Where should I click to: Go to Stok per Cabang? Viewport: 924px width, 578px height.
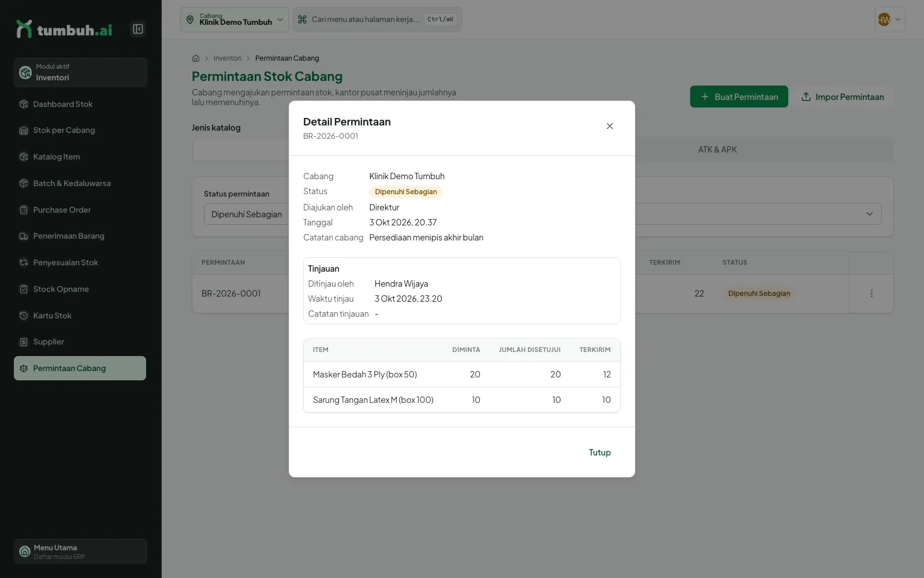(80, 131)
